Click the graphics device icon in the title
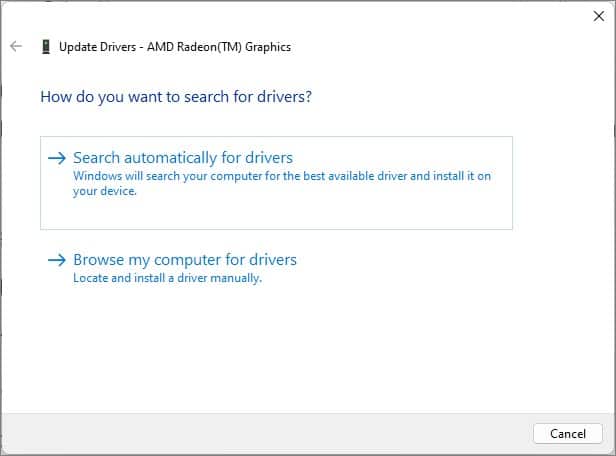This screenshot has height=456, width=616. [46, 47]
